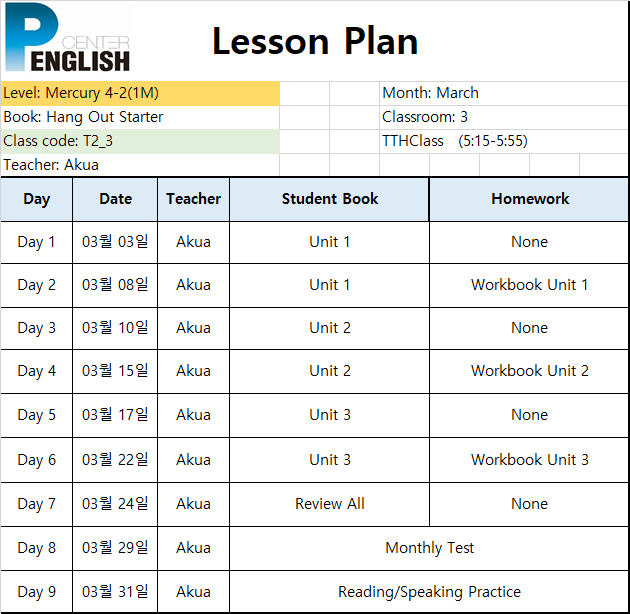Select the Workbook Unit 1 homework cell
Screen dimensions: 630x614
click(529, 285)
